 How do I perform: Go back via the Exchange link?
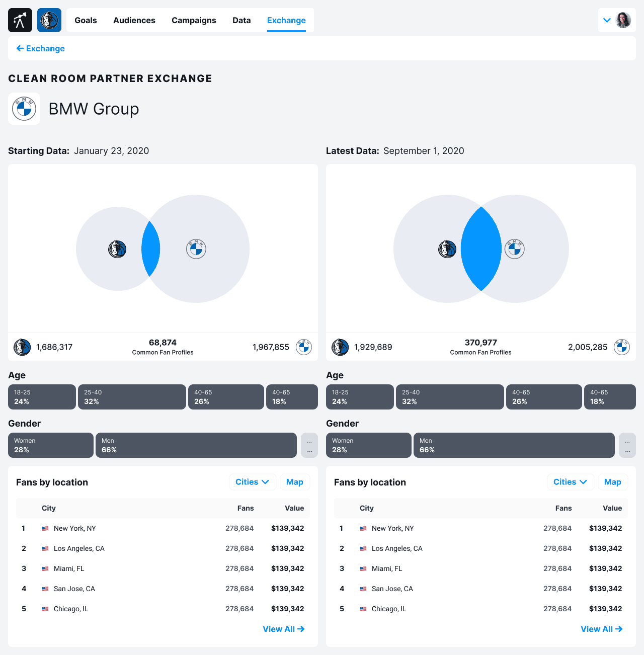[x=41, y=48]
